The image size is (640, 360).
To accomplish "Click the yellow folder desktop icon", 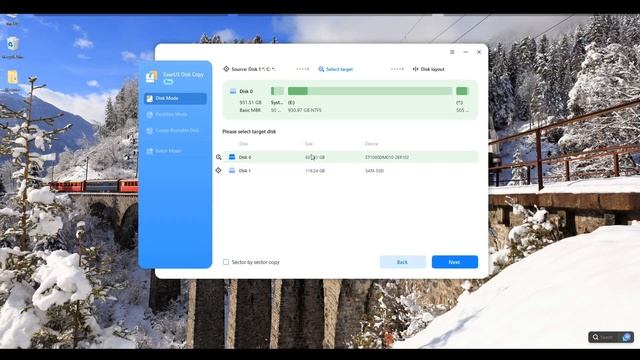I will click(13, 80).
